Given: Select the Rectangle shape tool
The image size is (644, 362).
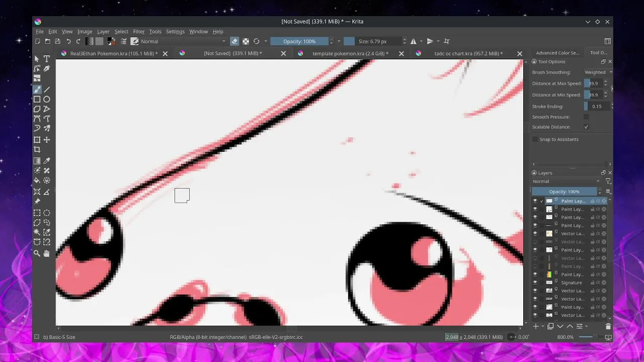Looking at the screenshot, I should (37, 100).
